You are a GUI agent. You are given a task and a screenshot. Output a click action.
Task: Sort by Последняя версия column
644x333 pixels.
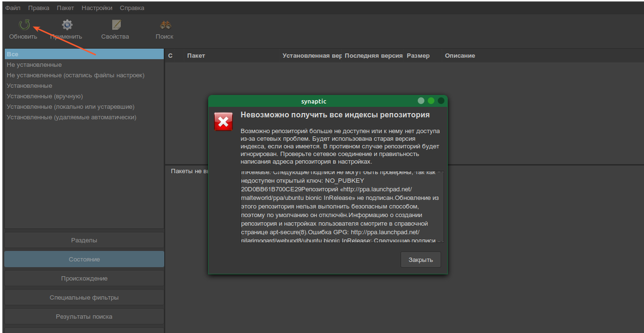[x=374, y=56]
